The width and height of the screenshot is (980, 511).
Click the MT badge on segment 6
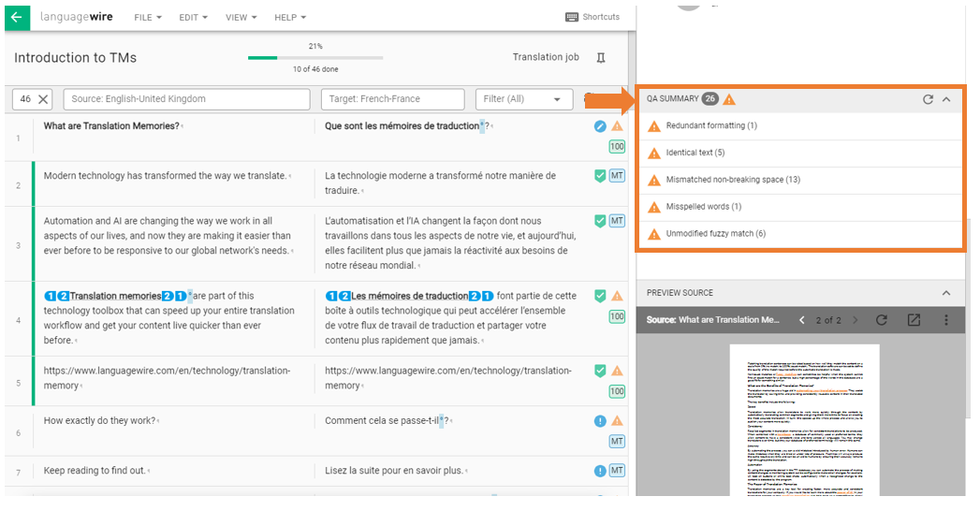pos(617,442)
